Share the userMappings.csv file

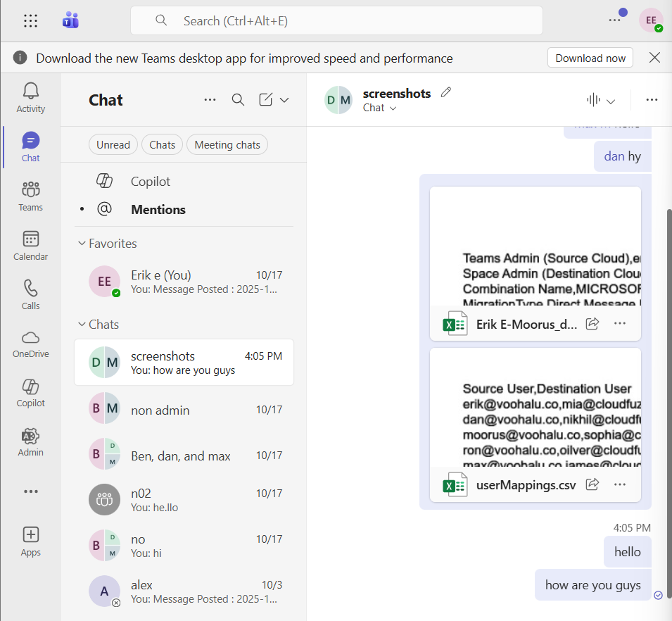(592, 484)
